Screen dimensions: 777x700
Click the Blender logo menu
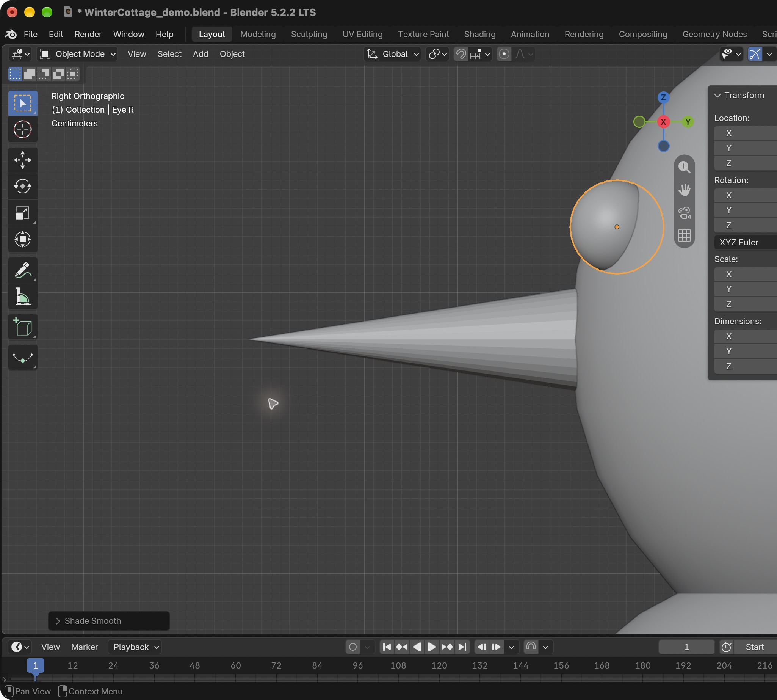(x=11, y=34)
